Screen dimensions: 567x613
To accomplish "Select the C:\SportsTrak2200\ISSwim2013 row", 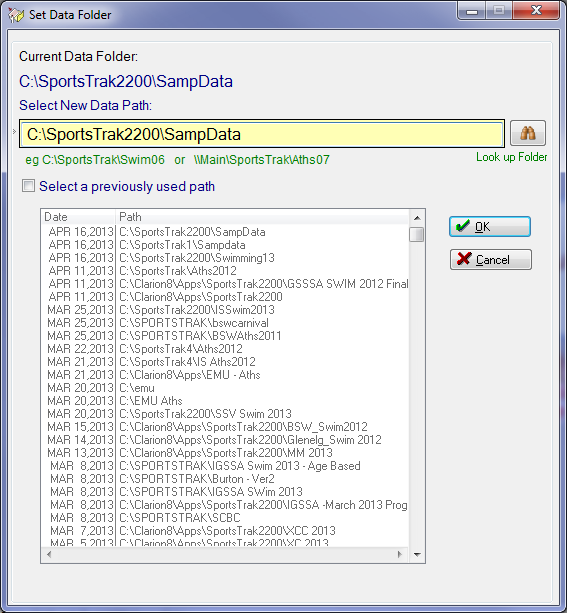I will point(225,310).
